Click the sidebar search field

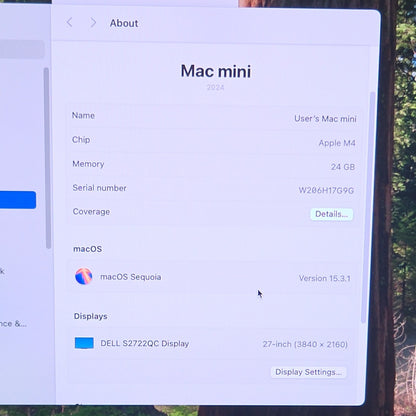pos(22,49)
